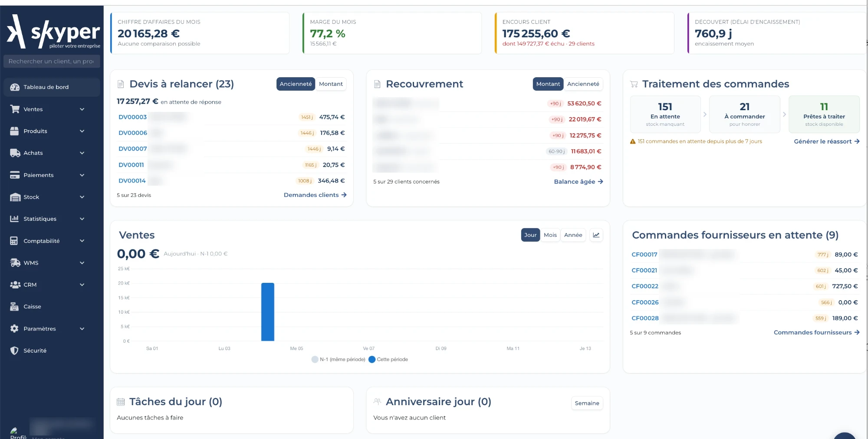
Task: Open the 11 Prêtes à traiter card
Action: pyautogui.click(x=824, y=114)
